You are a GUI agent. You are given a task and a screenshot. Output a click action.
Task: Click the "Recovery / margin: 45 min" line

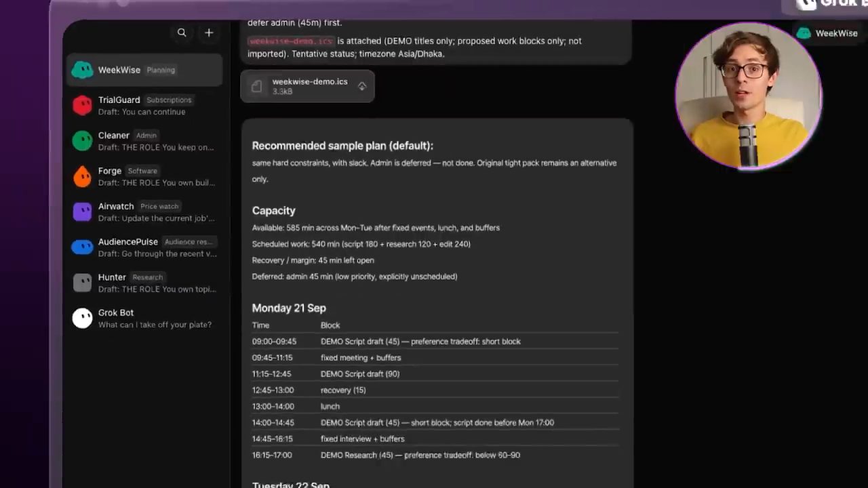(313, 260)
